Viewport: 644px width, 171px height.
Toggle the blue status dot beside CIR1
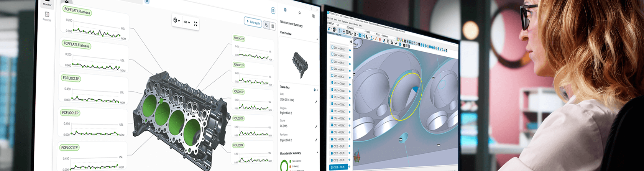pos(350,50)
